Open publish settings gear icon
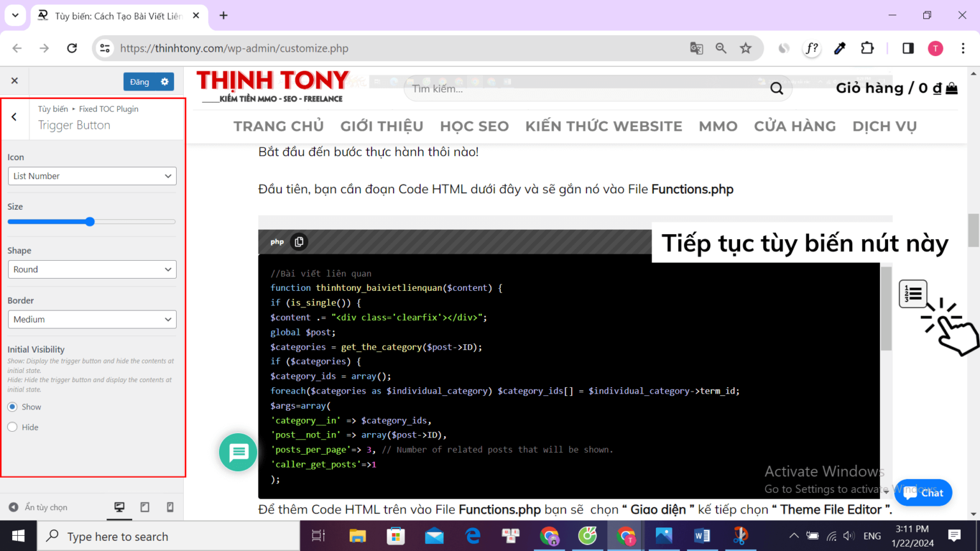The image size is (980, 551). click(165, 82)
